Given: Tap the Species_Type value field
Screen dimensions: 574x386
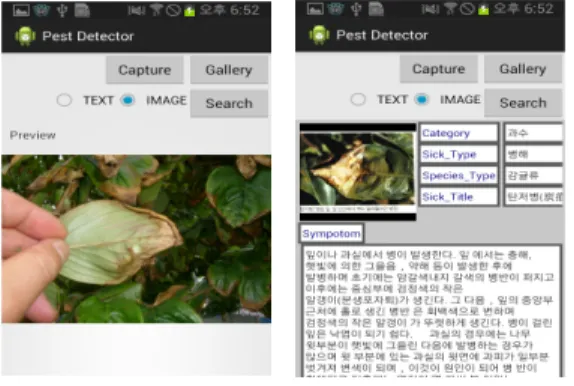Looking at the screenshot, I should coord(533,175).
